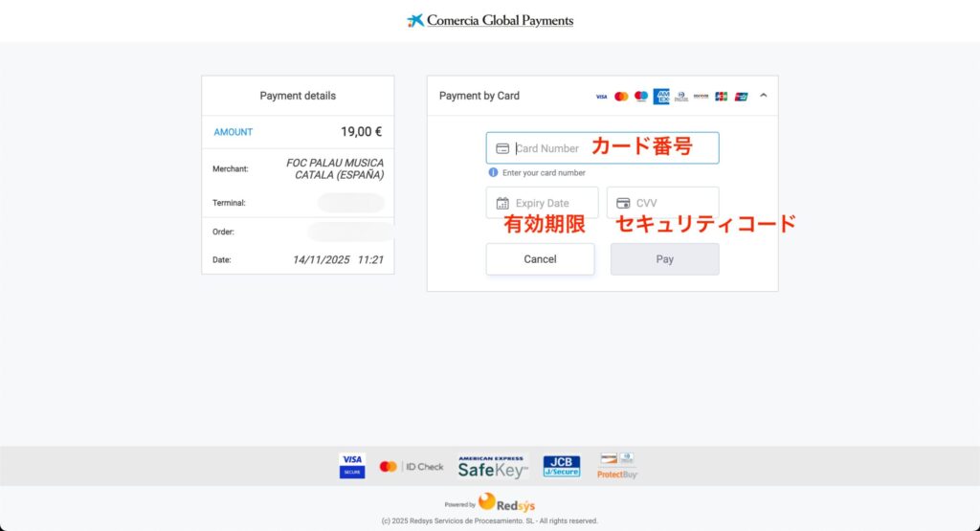The width and height of the screenshot is (980, 531).
Task: Click the Comercia Global Payments logo
Action: pyautogui.click(x=490, y=20)
